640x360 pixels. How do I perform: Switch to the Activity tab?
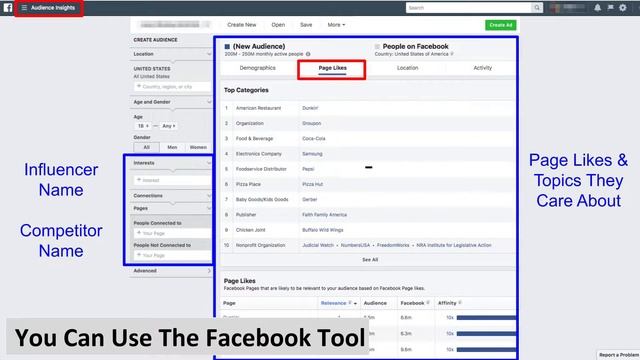482,68
